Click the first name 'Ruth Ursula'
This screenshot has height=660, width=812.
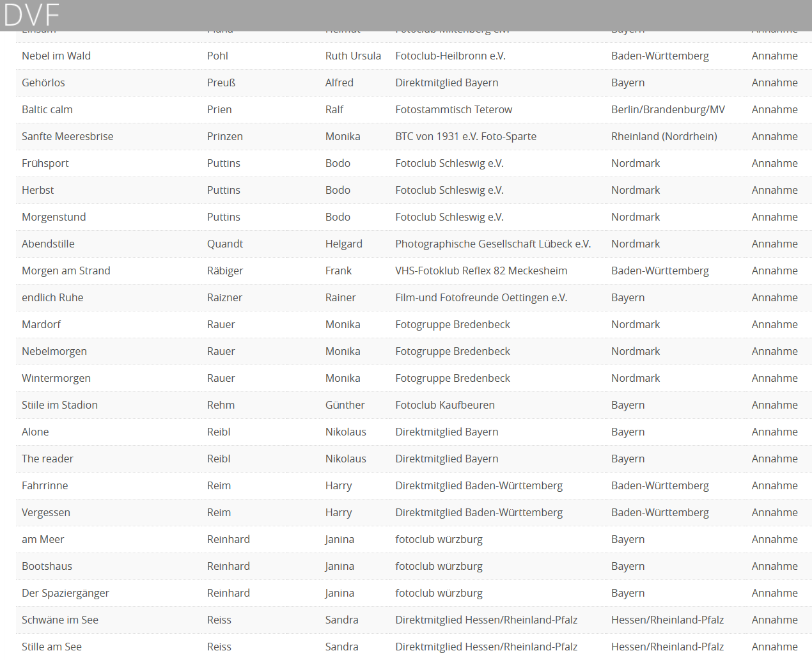(353, 56)
